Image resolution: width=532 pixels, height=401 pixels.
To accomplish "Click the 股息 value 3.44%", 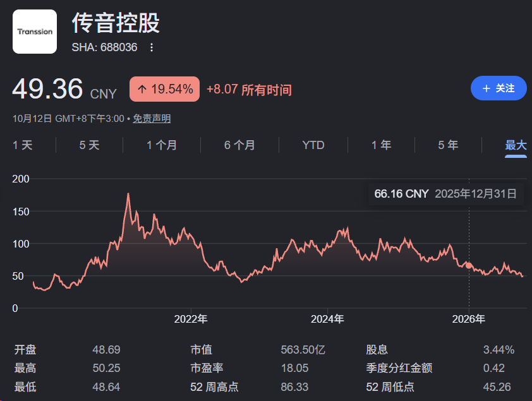I will (499, 349).
